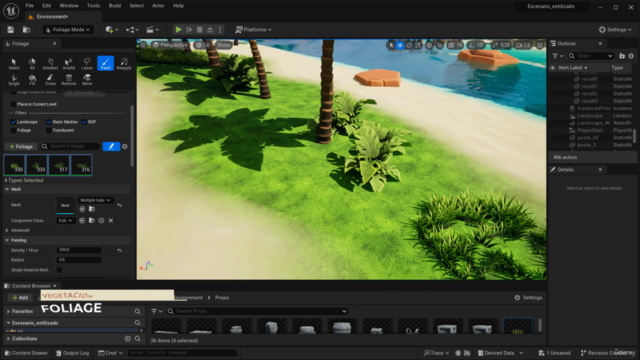Select the Fill foliage tool
The height and width of the screenshot is (360, 640).
[x=32, y=79]
